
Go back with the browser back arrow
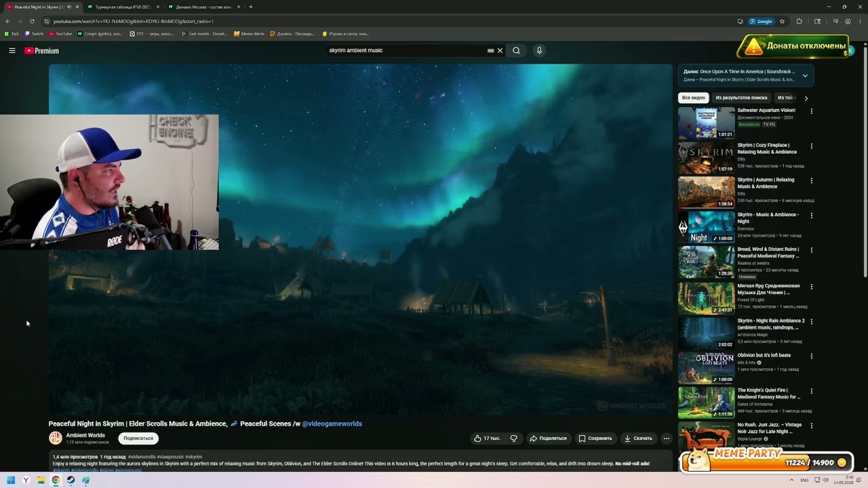click(x=7, y=21)
